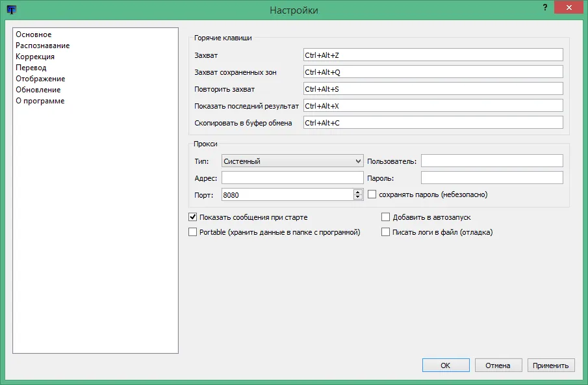Click the OK button

click(x=446, y=365)
